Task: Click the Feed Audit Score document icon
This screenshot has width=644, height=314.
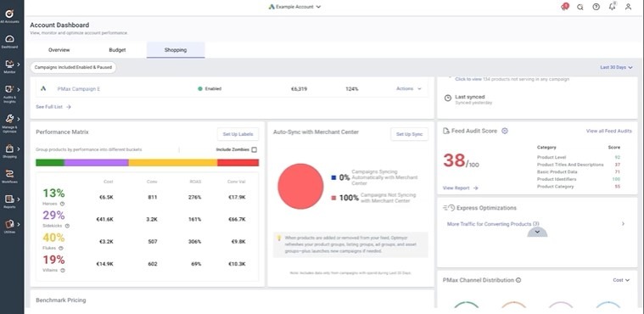Action: pyautogui.click(x=446, y=131)
